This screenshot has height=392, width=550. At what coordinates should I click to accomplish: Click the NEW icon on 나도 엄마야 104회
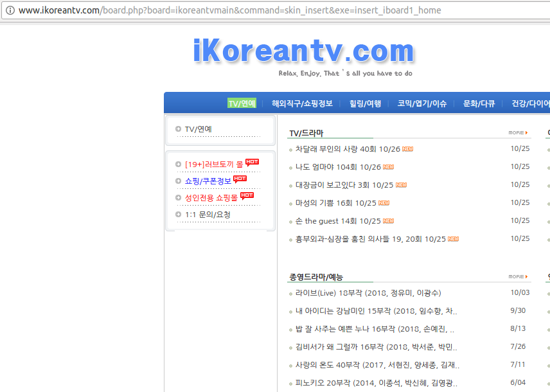click(389, 166)
